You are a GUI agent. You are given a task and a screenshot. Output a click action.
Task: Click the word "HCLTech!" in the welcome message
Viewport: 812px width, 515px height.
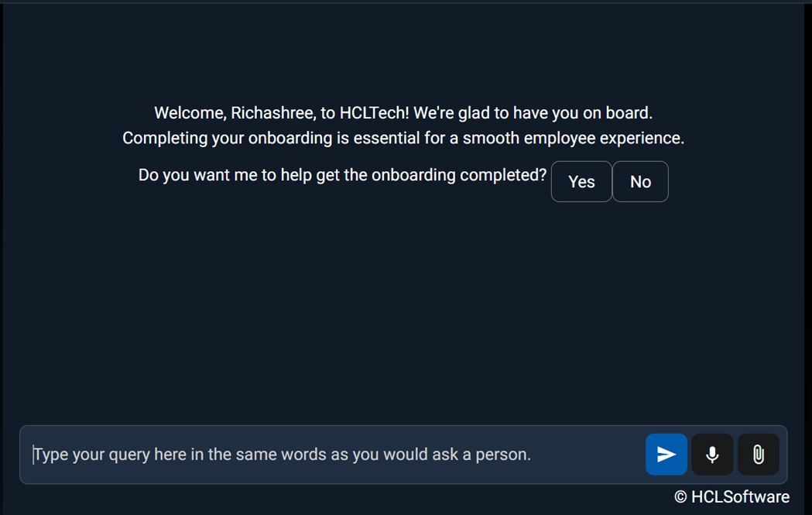[x=375, y=113]
